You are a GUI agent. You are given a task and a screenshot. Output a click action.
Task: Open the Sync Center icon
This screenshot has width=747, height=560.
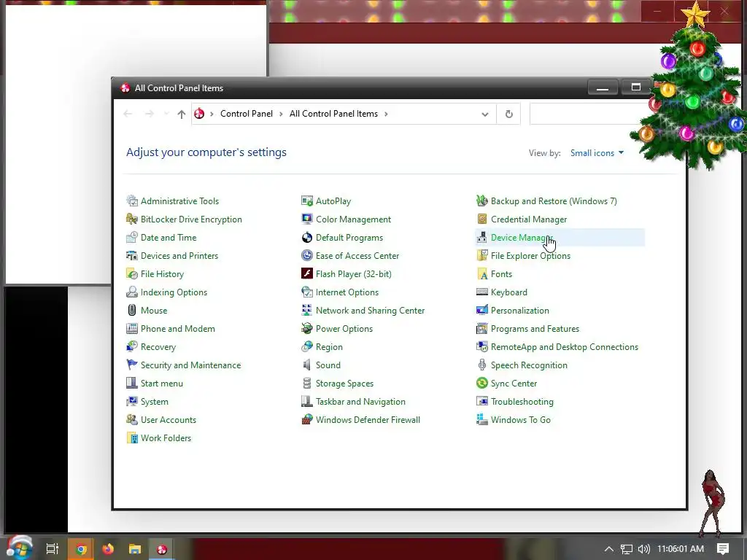pyautogui.click(x=482, y=384)
